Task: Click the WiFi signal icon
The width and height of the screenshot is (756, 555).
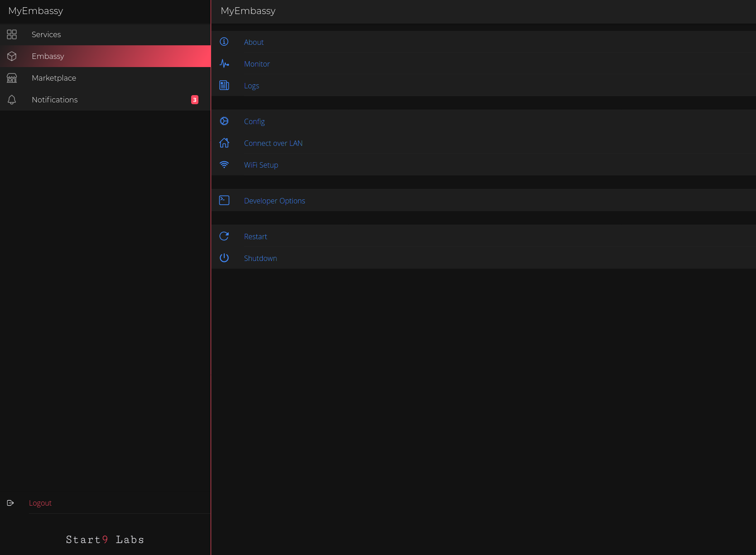Action: pyautogui.click(x=224, y=164)
